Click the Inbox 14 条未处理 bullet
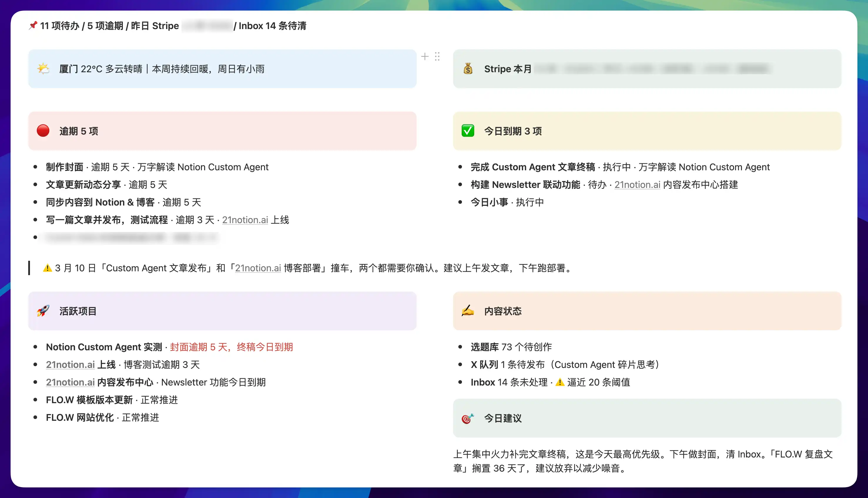Screen dimensions: 868x498 click(x=509, y=382)
